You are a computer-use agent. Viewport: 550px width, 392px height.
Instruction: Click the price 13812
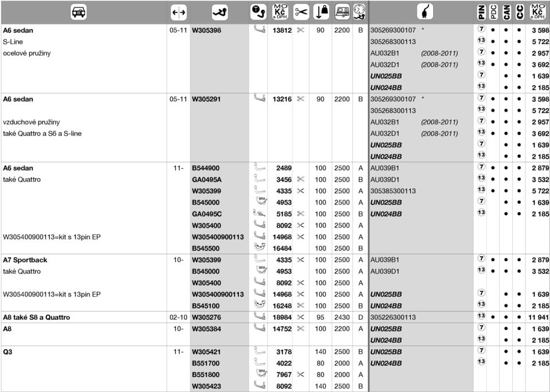point(282,30)
